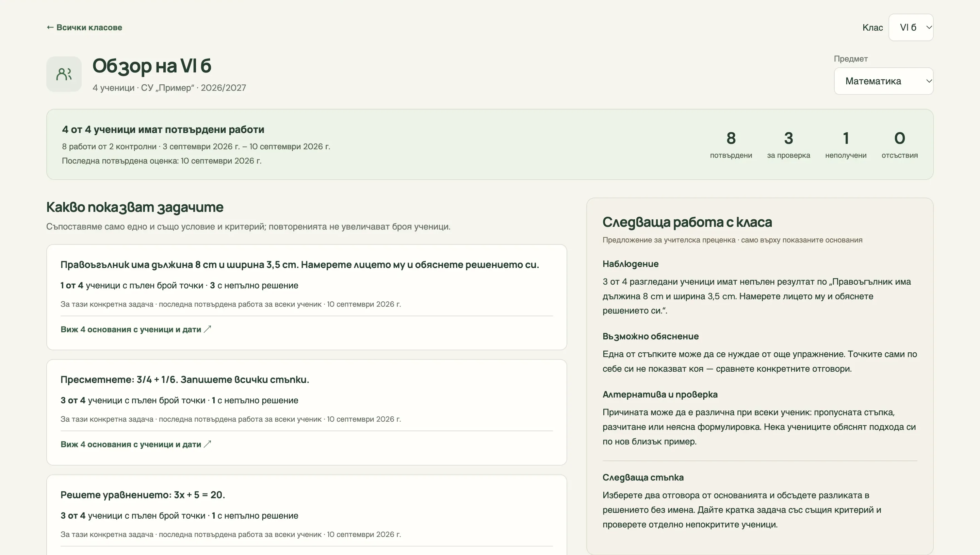Click heading 'Обзор на VI б'
Image resolution: width=980 pixels, height=555 pixels.
pyautogui.click(x=152, y=66)
